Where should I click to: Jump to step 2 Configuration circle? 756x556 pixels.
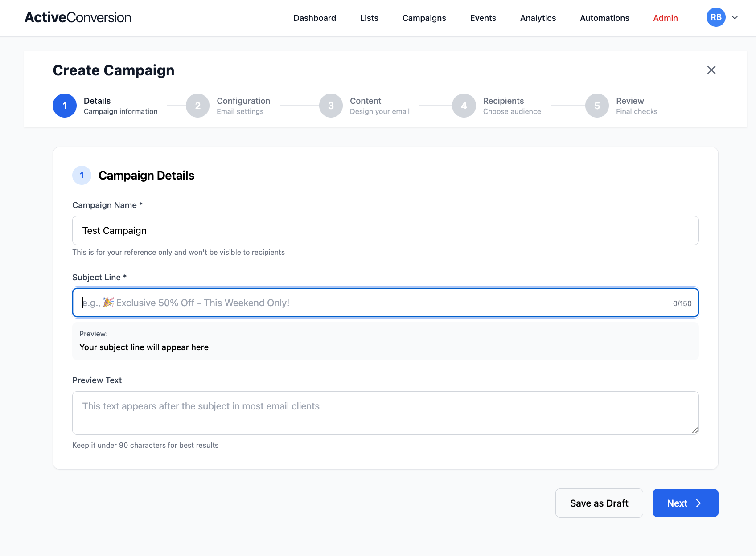[x=197, y=106]
